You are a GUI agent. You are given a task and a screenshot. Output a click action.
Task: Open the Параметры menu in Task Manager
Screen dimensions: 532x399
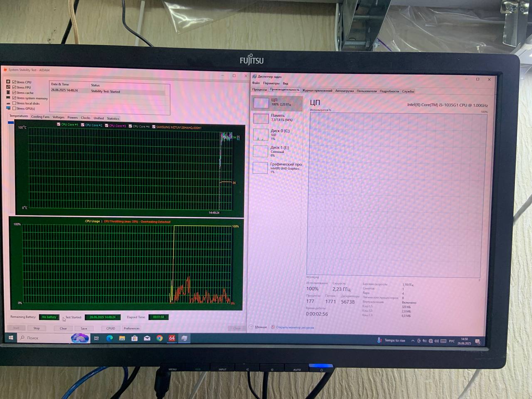click(271, 83)
